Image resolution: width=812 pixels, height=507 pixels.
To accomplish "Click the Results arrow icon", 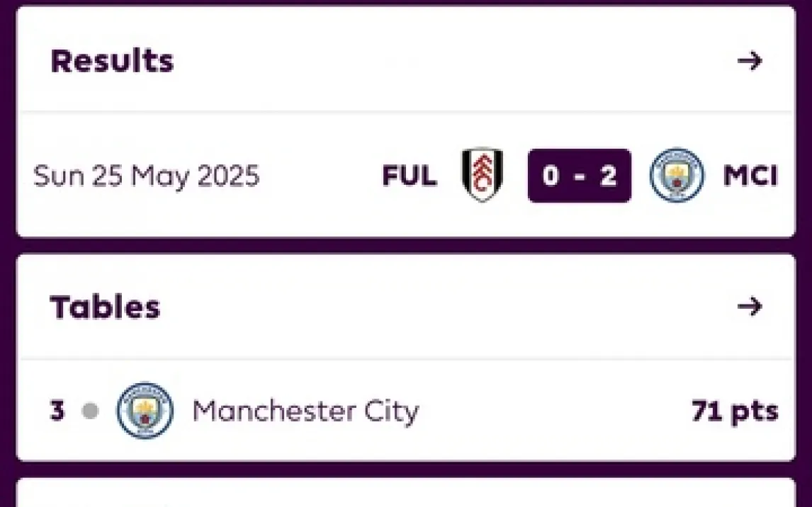I will click(749, 61).
